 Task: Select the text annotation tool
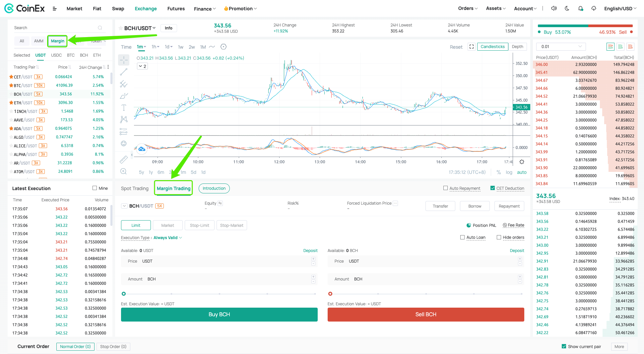(124, 108)
